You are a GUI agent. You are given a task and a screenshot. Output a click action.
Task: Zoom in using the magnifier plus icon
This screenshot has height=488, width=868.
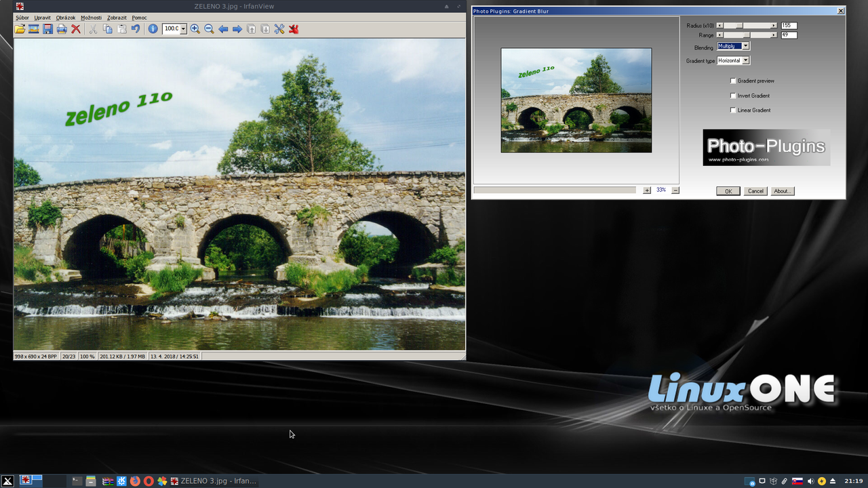point(195,29)
